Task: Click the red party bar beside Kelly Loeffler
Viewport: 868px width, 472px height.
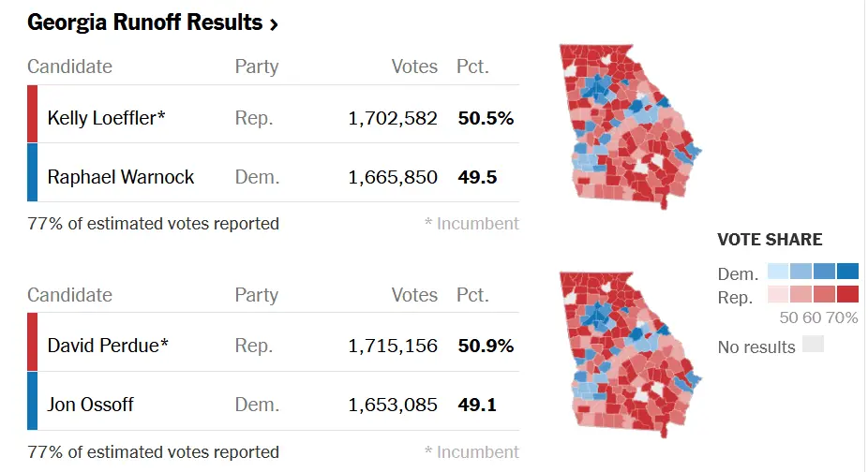Action: (x=33, y=114)
